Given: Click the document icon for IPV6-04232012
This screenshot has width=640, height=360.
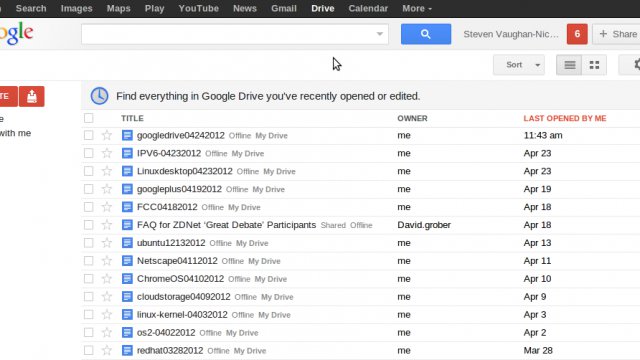Looking at the screenshot, I should coord(127,153).
